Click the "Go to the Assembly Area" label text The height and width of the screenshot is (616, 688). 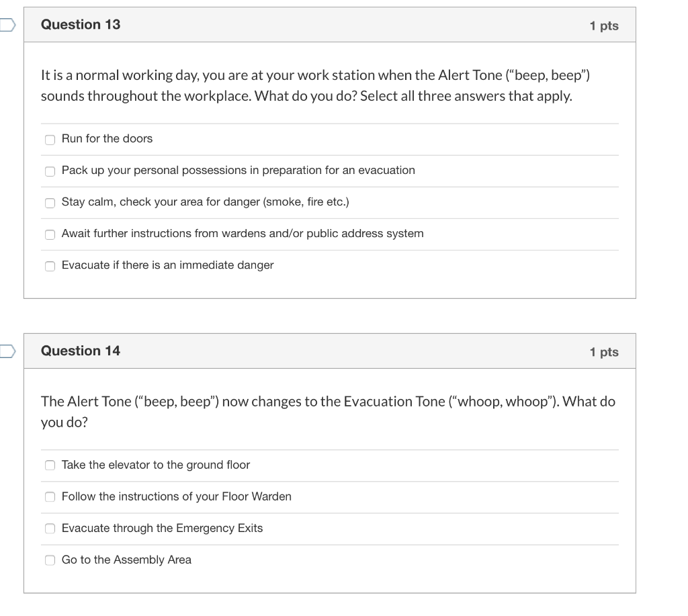click(x=126, y=560)
